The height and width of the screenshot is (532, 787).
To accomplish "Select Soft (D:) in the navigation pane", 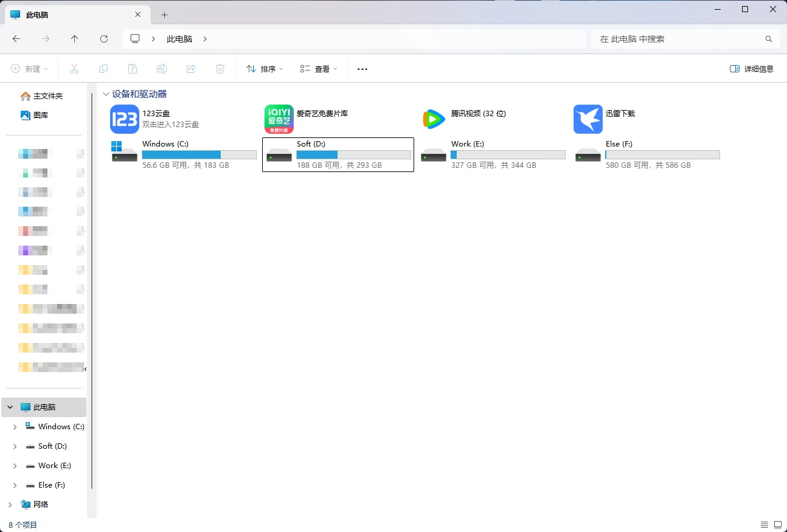I will click(x=52, y=446).
